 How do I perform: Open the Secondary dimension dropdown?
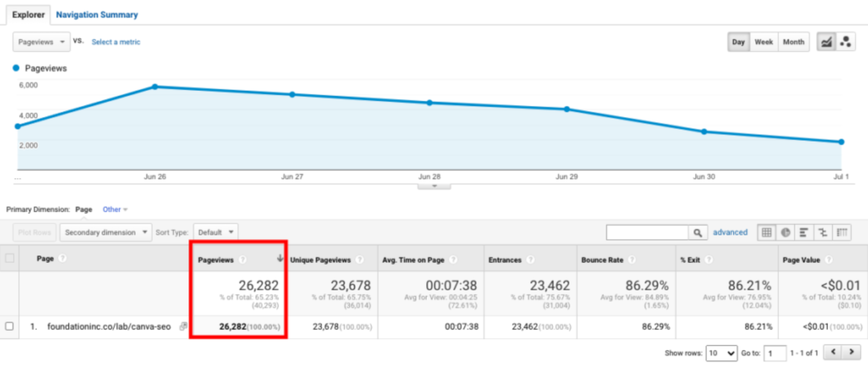point(106,232)
